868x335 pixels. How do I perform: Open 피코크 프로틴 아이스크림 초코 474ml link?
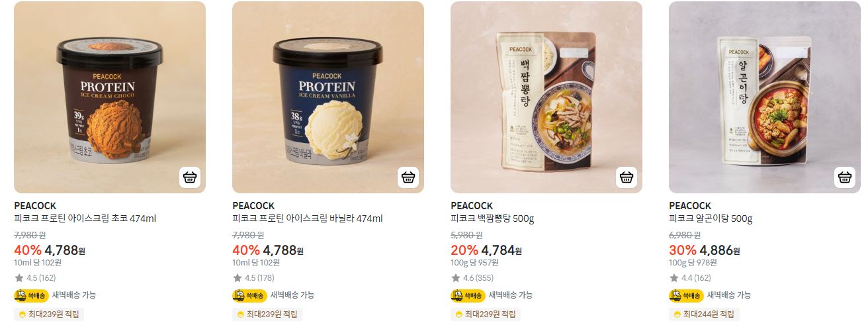coord(85,218)
